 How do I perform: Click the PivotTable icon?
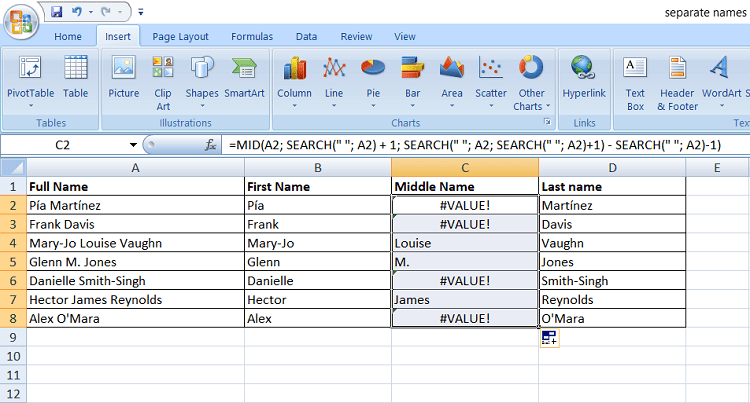coord(30,70)
